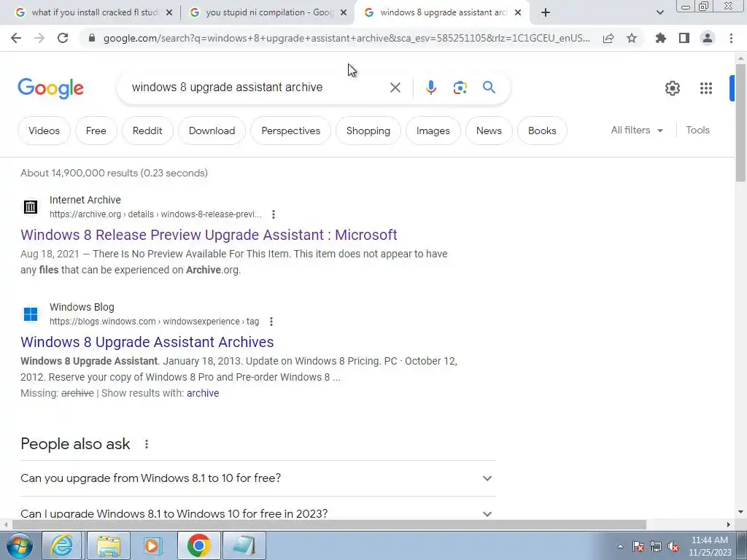Open the Chrome three-dot menu
747x560 pixels.
click(x=731, y=38)
